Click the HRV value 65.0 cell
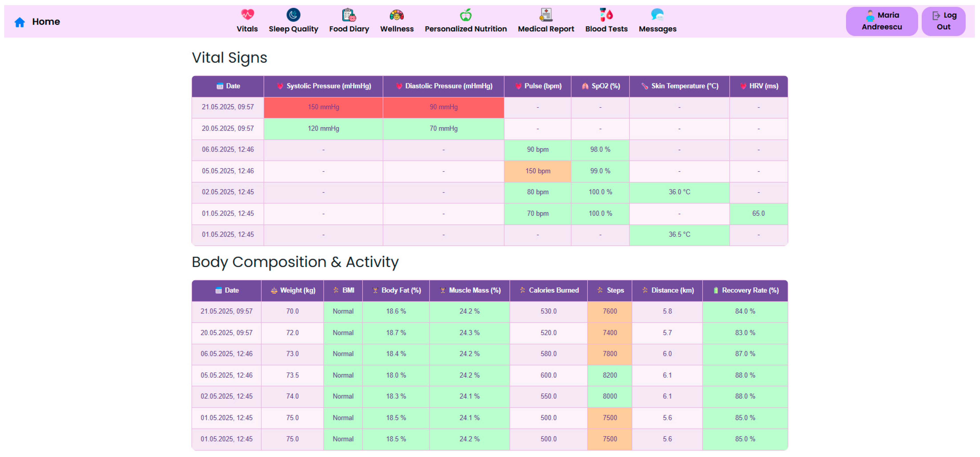The height and width of the screenshot is (457, 980). click(758, 213)
